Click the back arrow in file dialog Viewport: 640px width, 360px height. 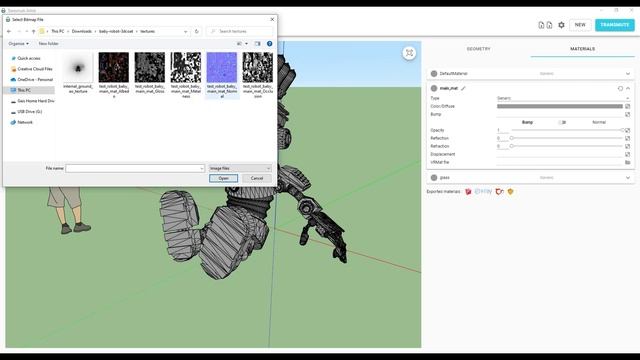coord(9,31)
